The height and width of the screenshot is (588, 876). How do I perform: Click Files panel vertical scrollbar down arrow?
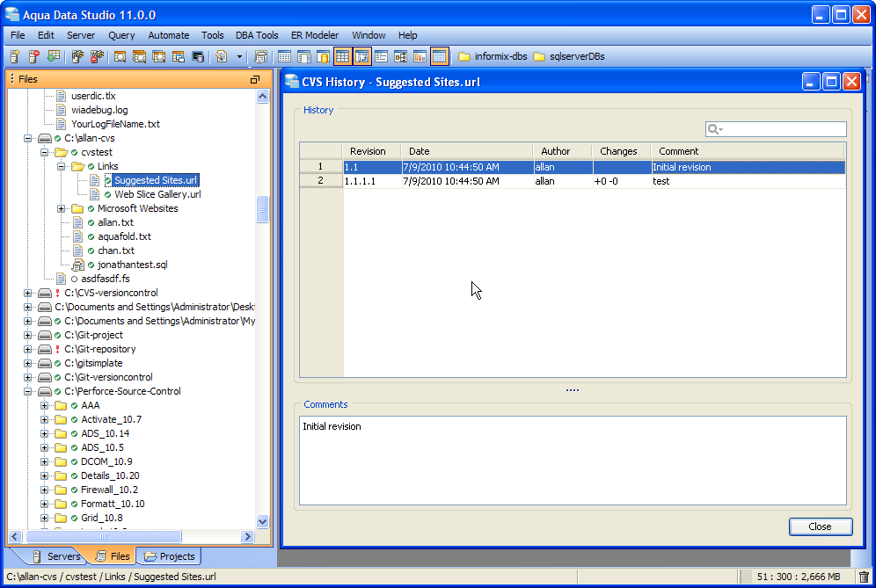click(263, 521)
